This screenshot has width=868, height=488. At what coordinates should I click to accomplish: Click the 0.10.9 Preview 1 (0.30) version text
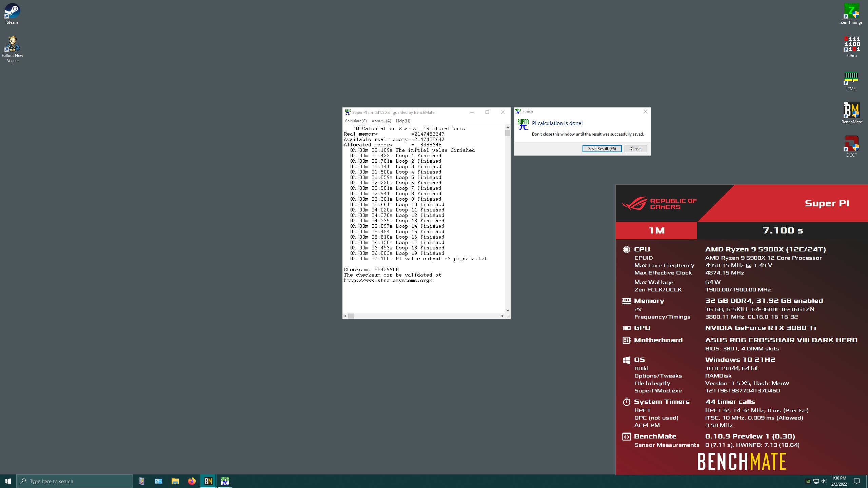click(x=750, y=436)
